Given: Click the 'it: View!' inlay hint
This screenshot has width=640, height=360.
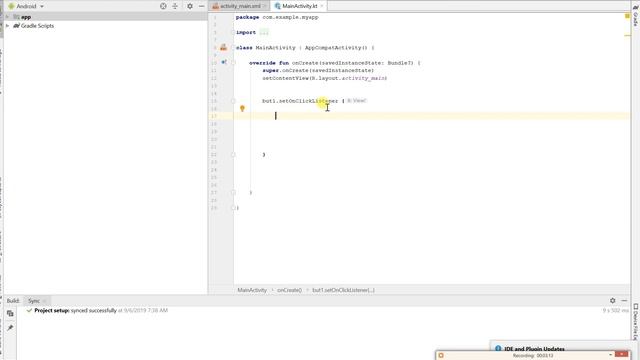Looking at the screenshot, I should [x=357, y=100].
